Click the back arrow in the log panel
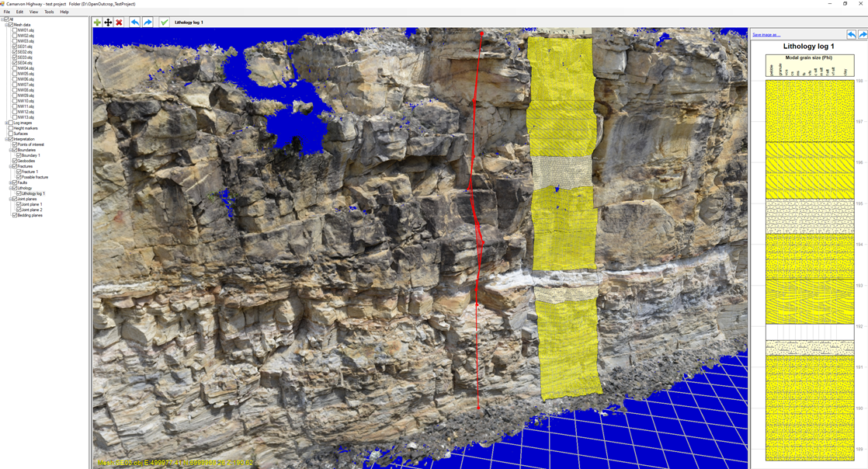 (x=851, y=35)
